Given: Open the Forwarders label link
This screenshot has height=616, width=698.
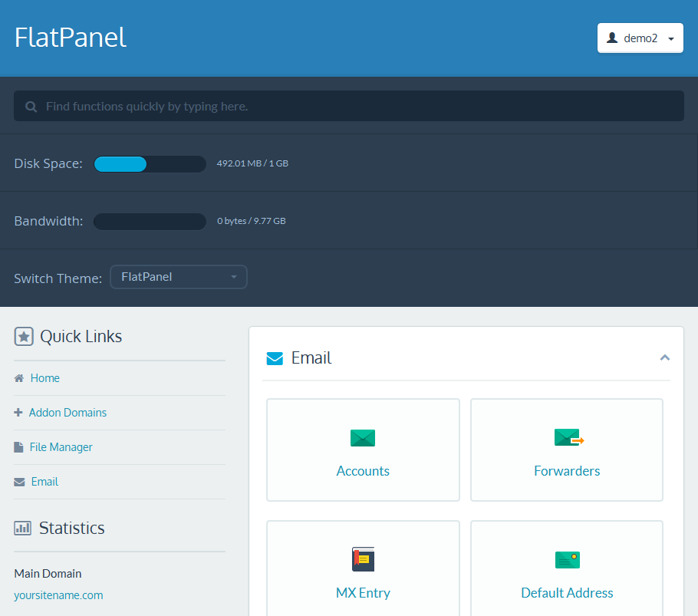Looking at the screenshot, I should coord(567,471).
